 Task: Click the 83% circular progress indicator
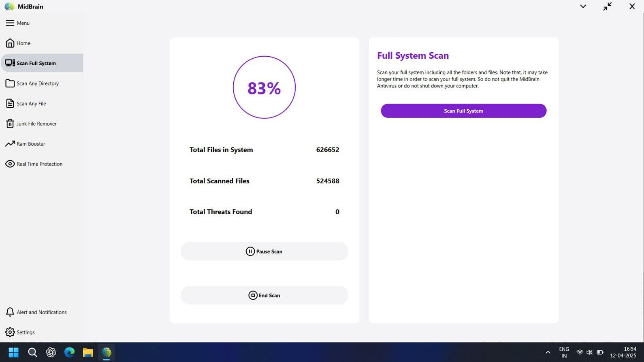[264, 87]
